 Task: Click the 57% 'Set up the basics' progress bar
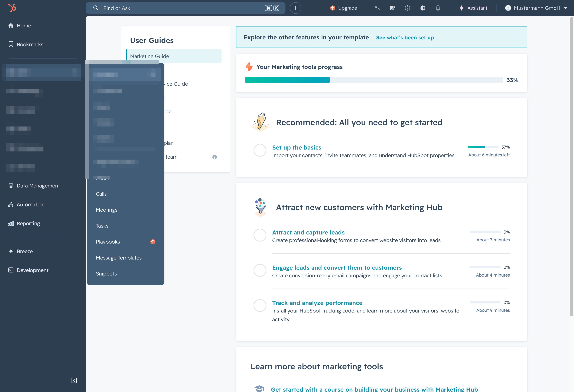pyautogui.click(x=483, y=147)
